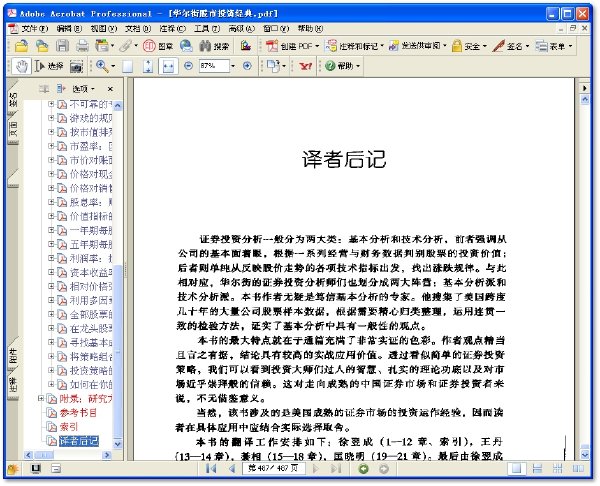This screenshot has height=486, width=600.
Task: Toggle the full screen view icon in status bar
Action: coord(36,469)
